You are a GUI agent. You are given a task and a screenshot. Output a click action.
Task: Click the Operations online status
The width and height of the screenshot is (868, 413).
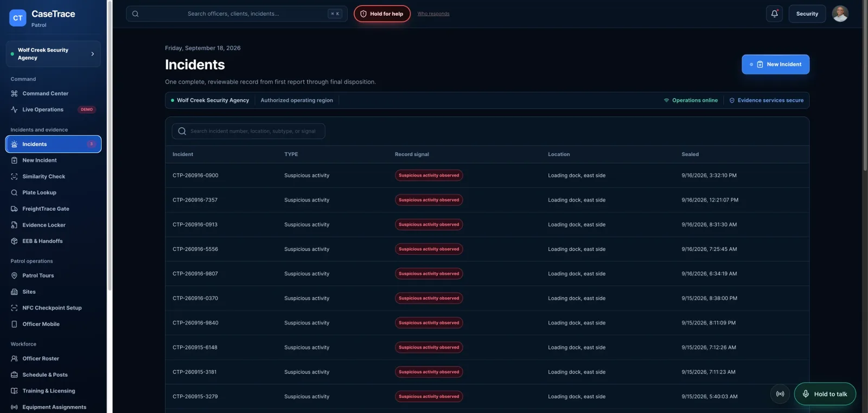tap(691, 100)
